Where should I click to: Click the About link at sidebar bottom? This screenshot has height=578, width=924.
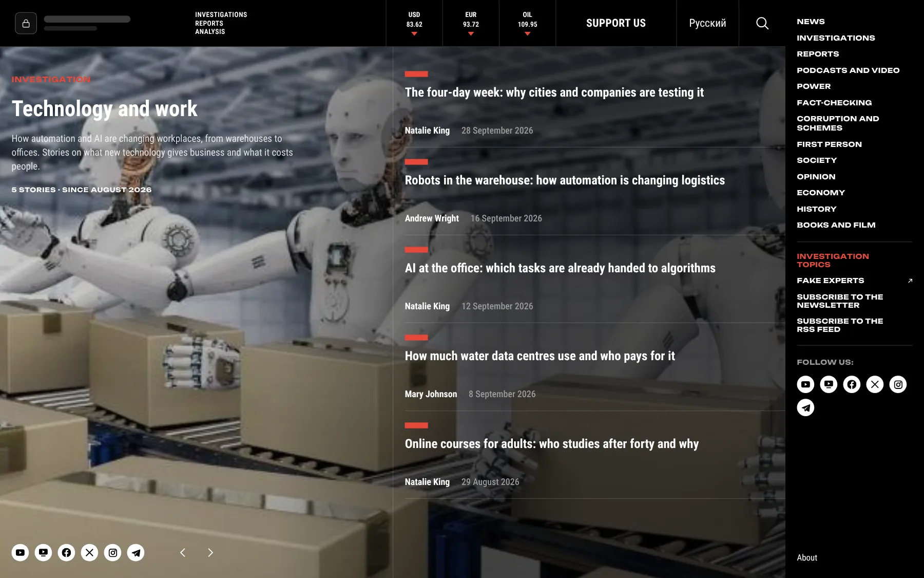pos(806,557)
